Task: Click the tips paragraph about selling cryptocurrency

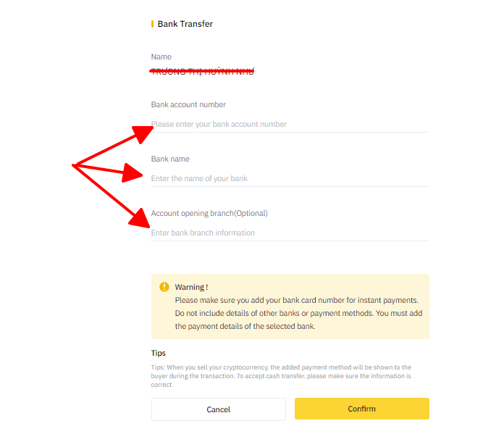Action: [281, 376]
